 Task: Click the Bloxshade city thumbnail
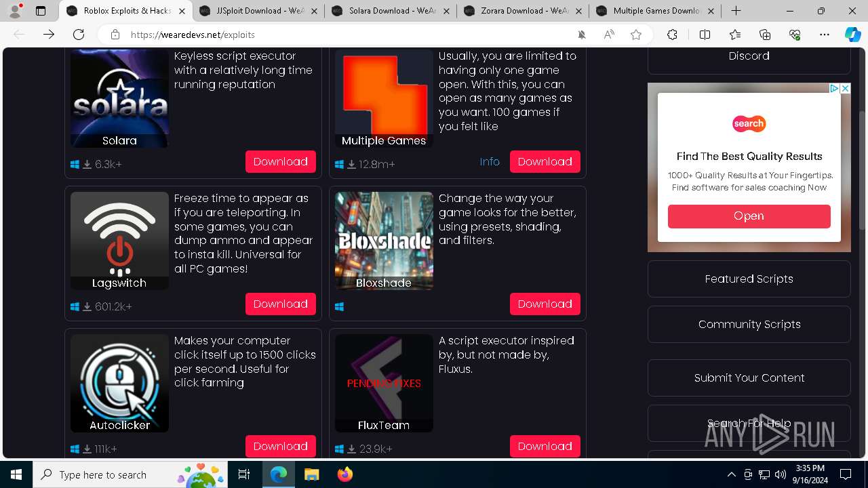click(x=384, y=241)
